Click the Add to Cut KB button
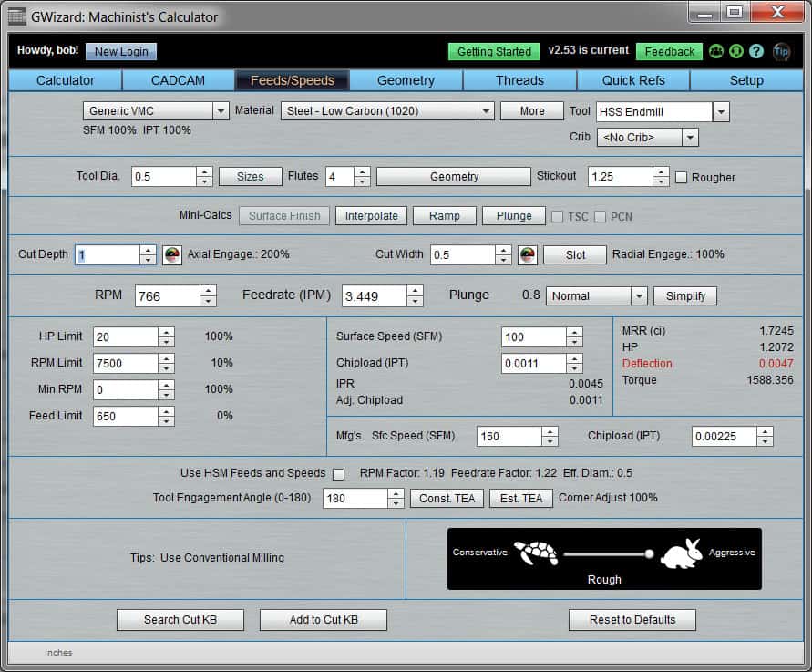This screenshot has height=672, width=812. coord(324,620)
